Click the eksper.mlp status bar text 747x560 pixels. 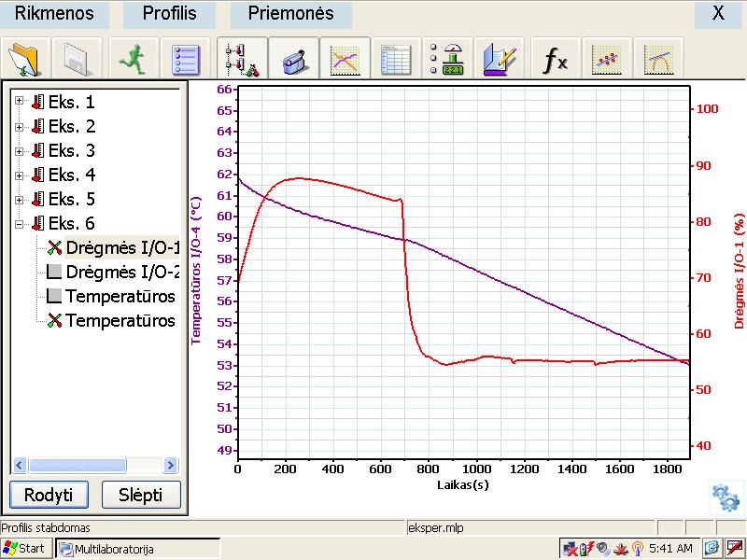435,527
